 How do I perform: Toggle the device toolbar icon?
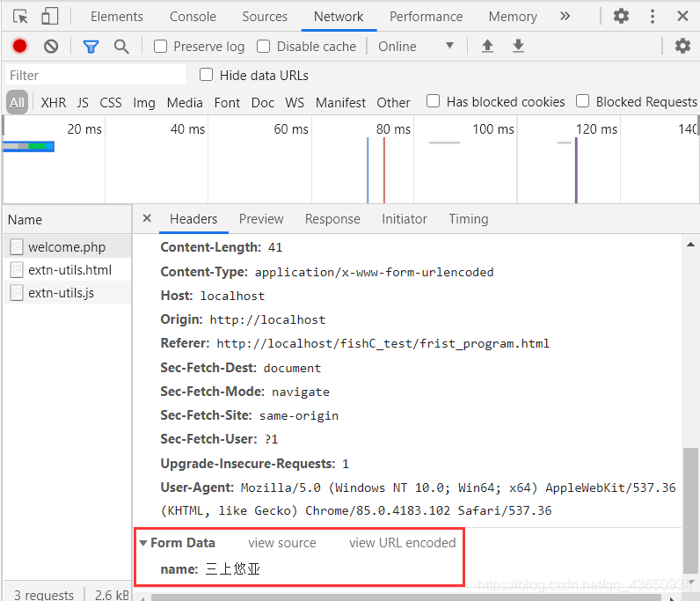[49, 16]
